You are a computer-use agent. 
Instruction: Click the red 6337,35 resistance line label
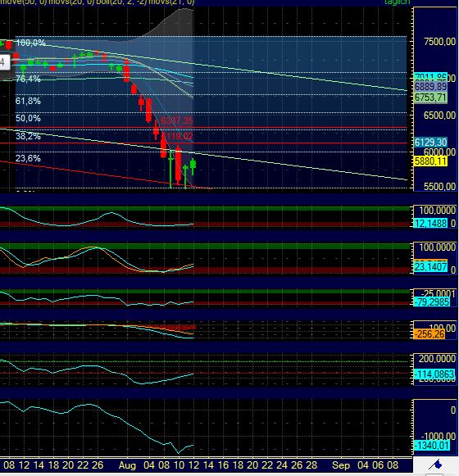176,120
